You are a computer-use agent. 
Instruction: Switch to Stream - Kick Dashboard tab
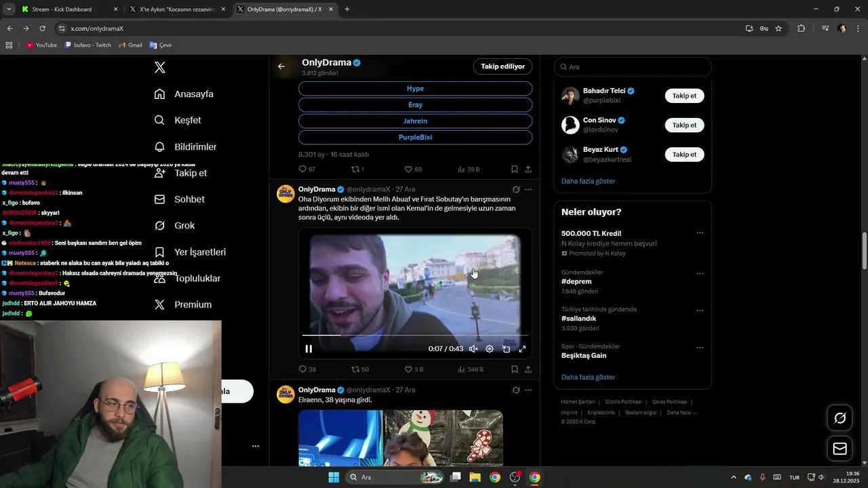click(68, 9)
